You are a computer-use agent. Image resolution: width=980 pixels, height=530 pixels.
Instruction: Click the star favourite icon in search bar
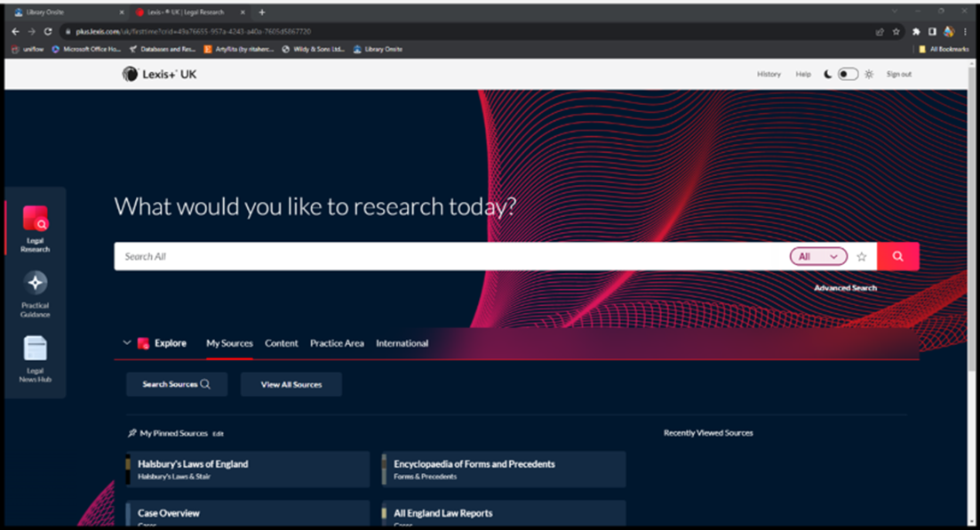(x=862, y=257)
